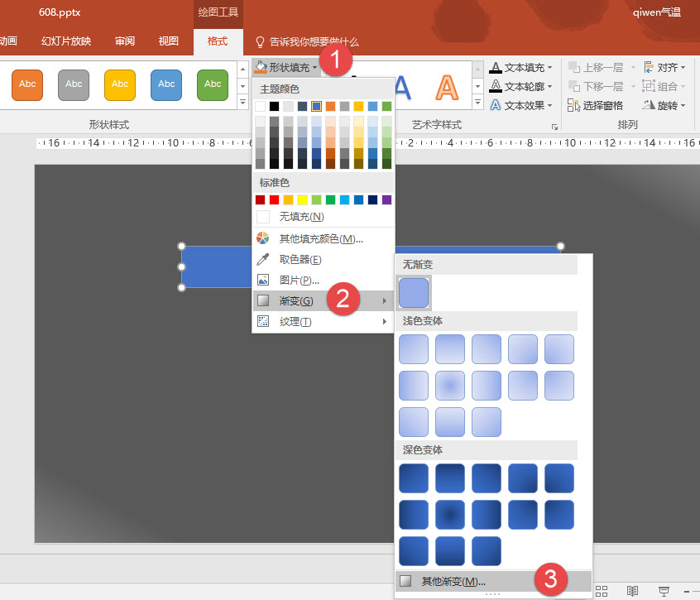The width and height of the screenshot is (700, 600).
Task: Select last dark gradient in bottom row
Action: click(x=487, y=551)
